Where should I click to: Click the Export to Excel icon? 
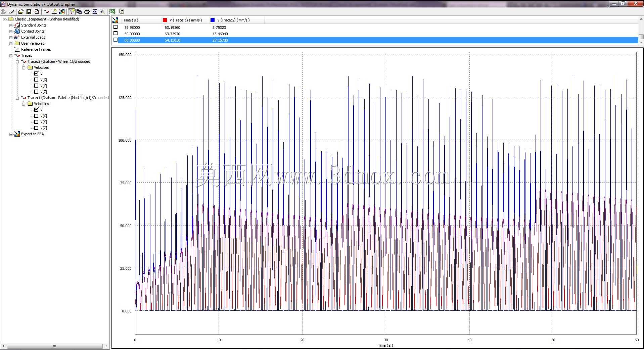coord(112,11)
